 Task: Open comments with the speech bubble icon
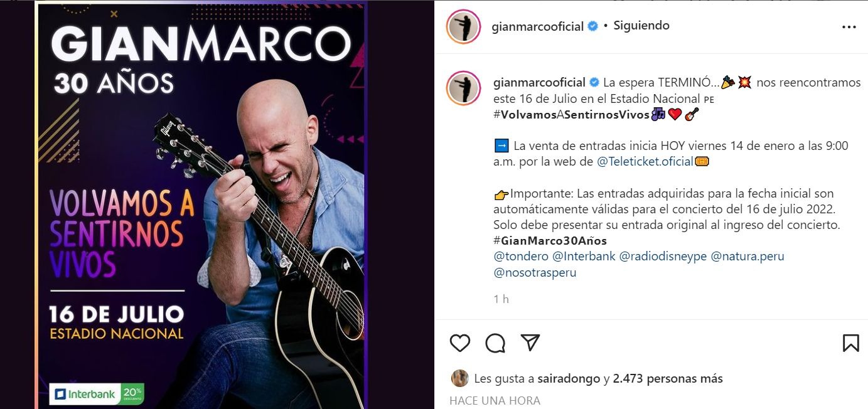(495, 343)
